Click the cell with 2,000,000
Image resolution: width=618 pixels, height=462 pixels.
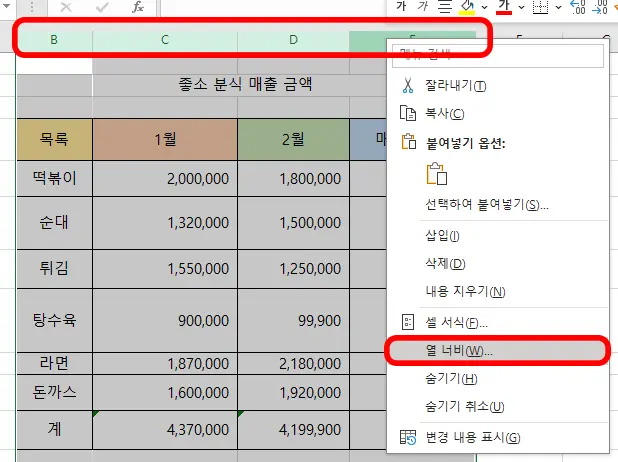165,179
